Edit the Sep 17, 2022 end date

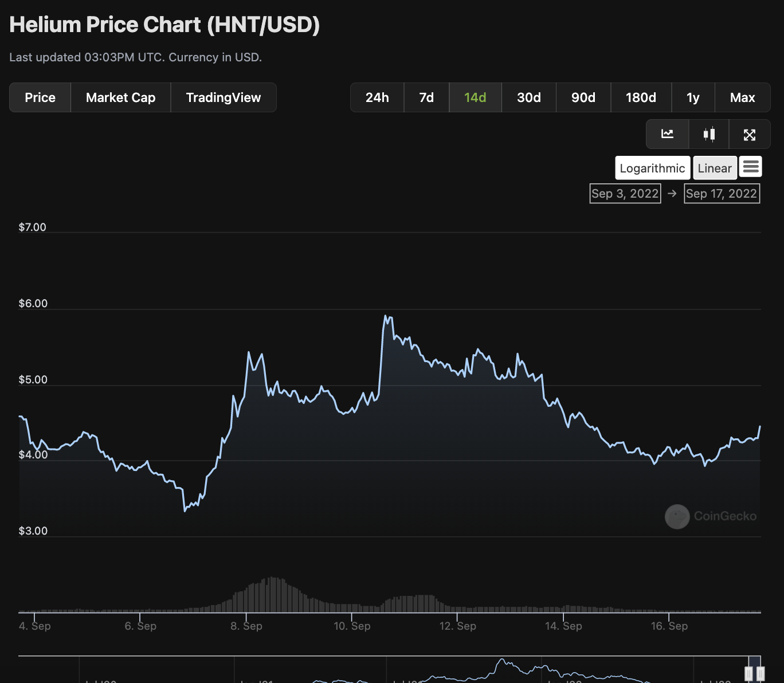coord(722,194)
